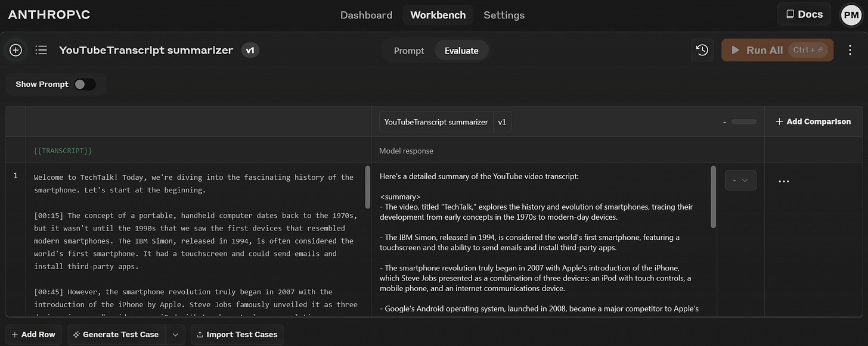Open the PM user avatar menu
868x346 pixels.
(x=851, y=15)
